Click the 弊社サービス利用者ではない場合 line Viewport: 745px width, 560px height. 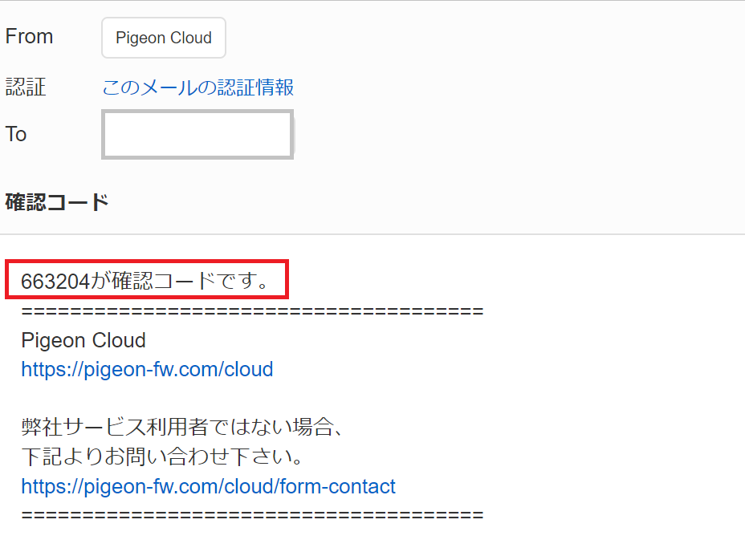183,428
